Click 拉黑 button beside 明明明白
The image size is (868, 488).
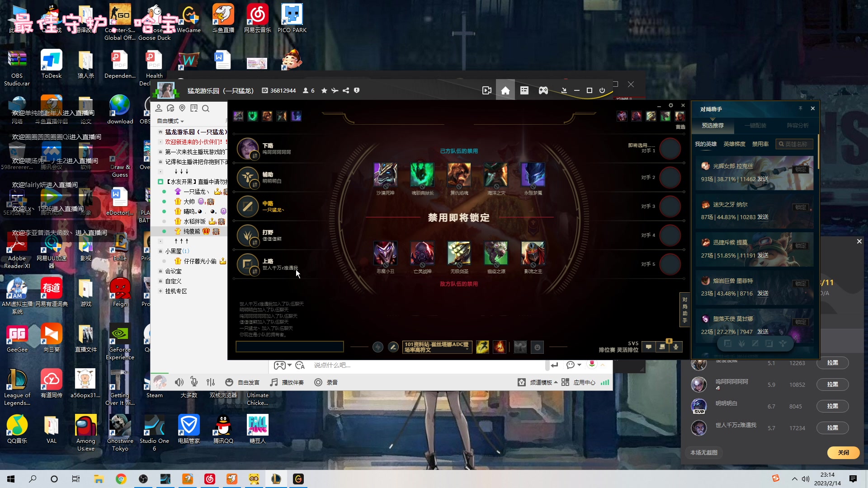tap(832, 406)
